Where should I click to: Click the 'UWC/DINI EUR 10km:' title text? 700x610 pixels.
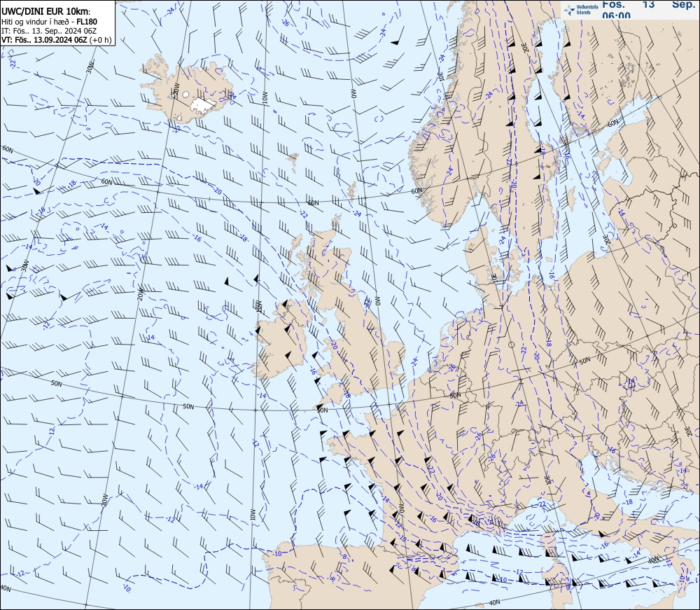[x=45, y=13]
